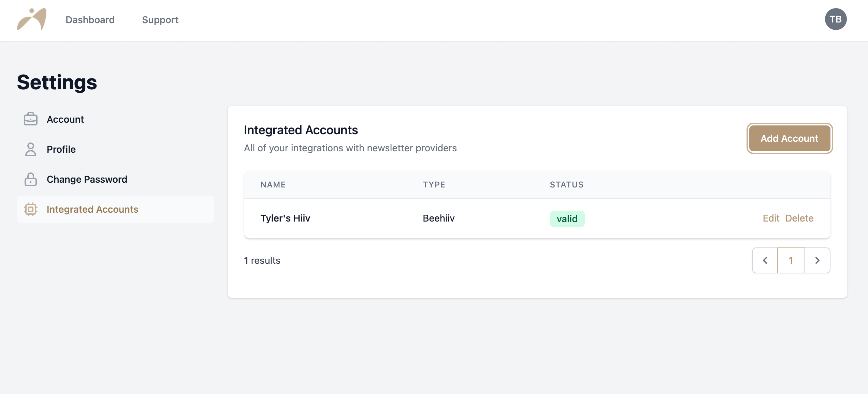Image resolution: width=868 pixels, height=394 pixels.
Task: Click the briefcase icon next to Account
Action: pos(31,119)
